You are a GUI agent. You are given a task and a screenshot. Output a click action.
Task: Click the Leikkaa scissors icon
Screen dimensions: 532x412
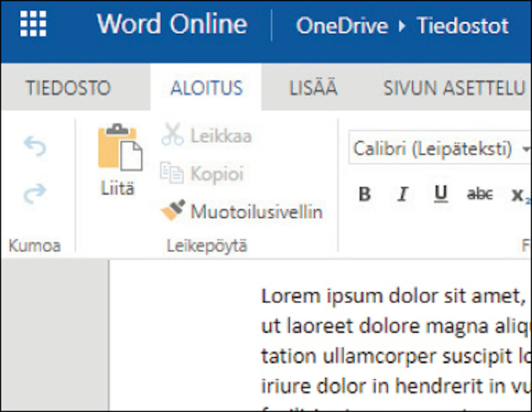172,135
